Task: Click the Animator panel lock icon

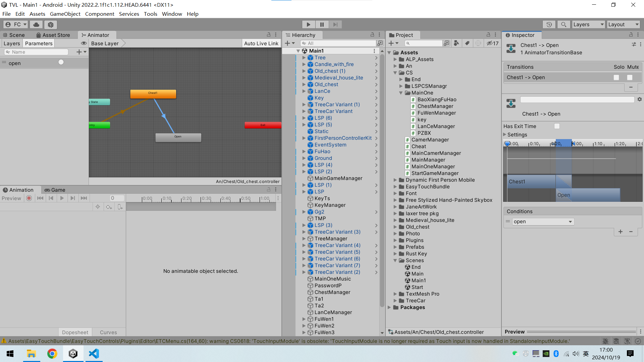Action: [268, 35]
